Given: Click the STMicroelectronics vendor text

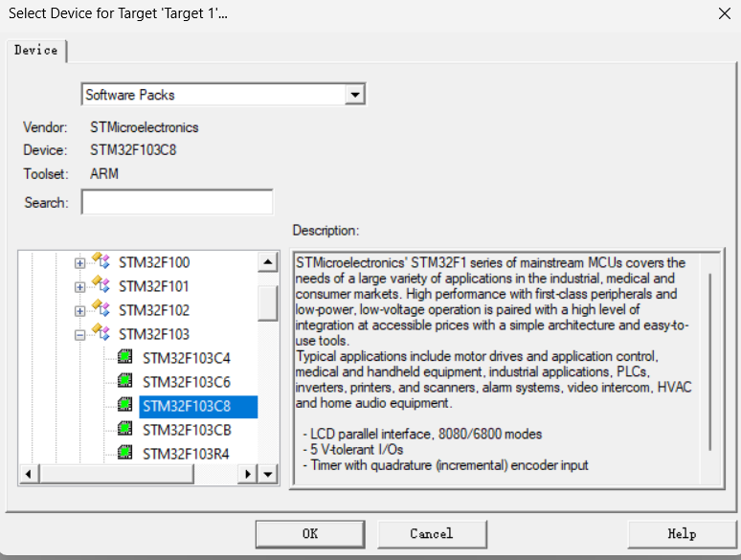Looking at the screenshot, I should [145, 127].
